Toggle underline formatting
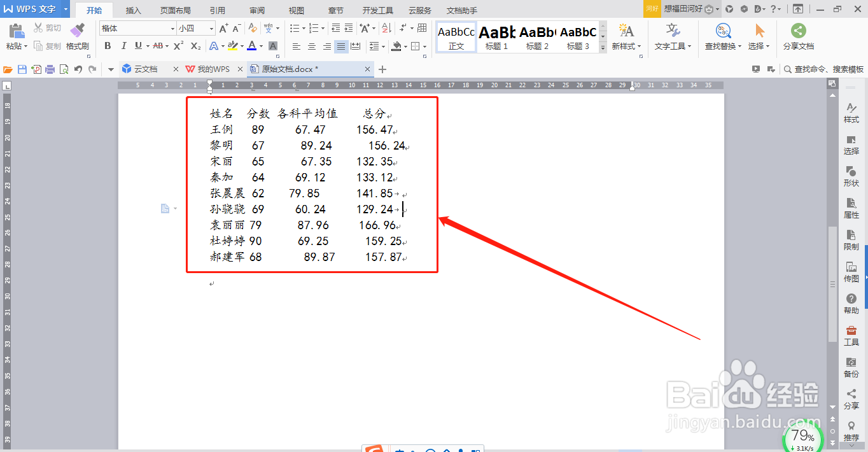868x452 pixels. (138, 46)
